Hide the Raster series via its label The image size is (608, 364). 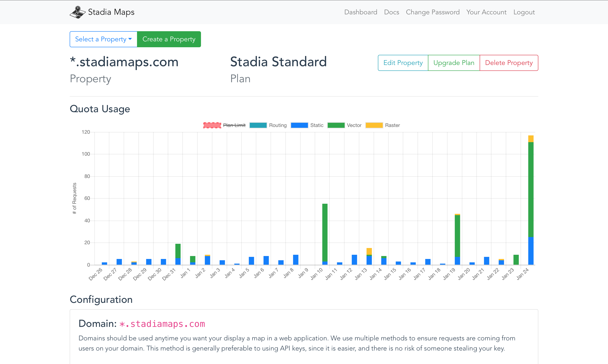[x=392, y=125]
